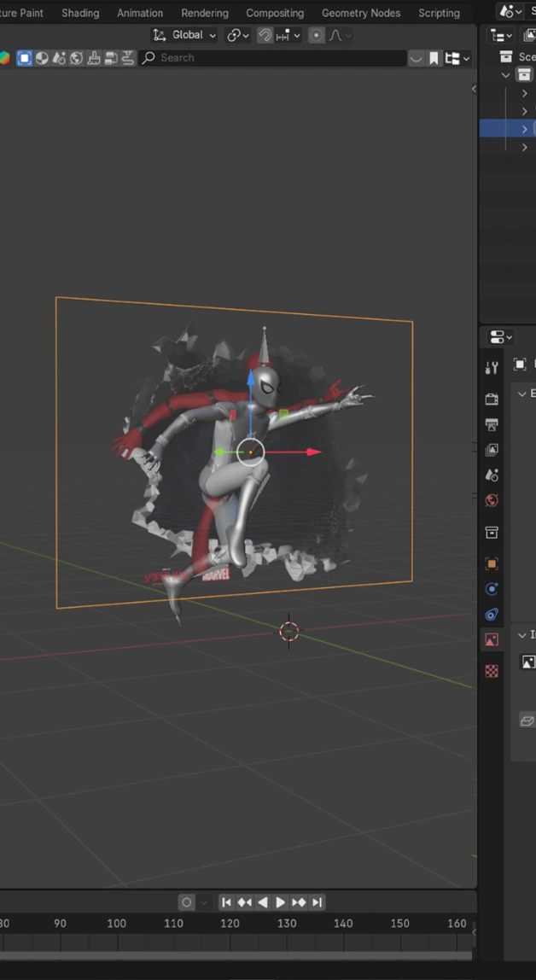Screen dimensions: 536x980
Task: Click the white circle at gizmo center
Action: coord(251,452)
